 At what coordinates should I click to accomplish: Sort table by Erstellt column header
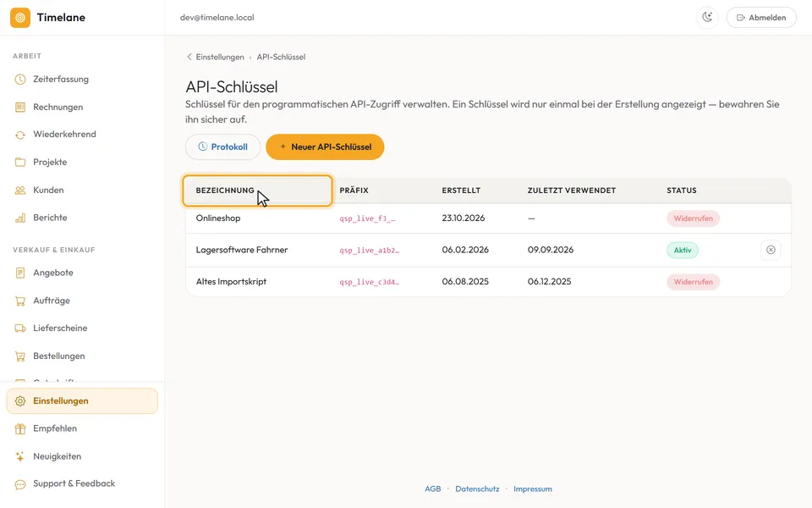tap(461, 190)
